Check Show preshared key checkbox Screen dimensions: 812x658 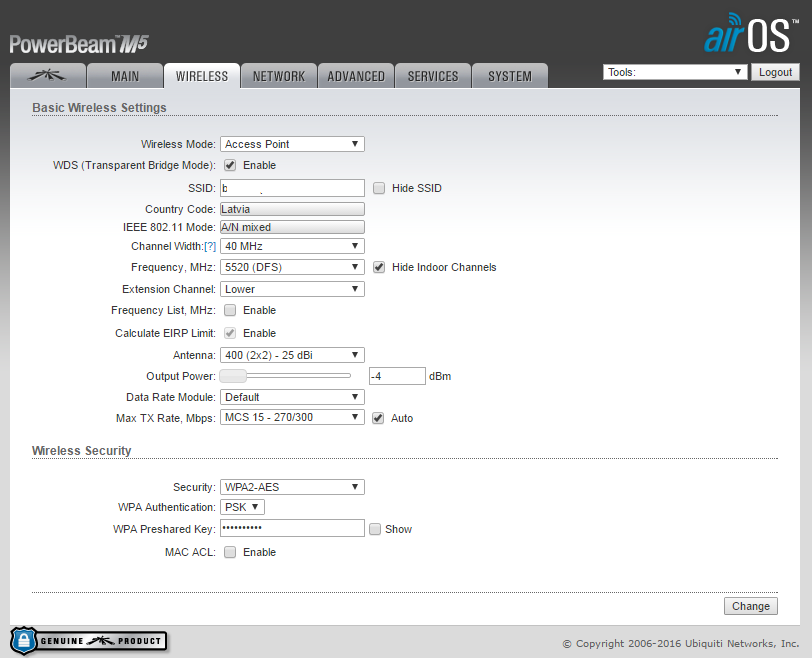coord(375,529)
